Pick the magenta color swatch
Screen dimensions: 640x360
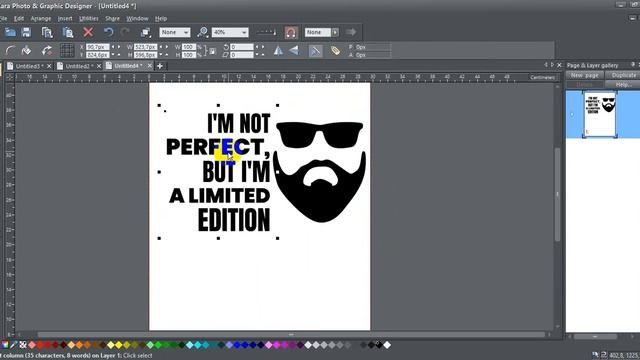click(x=277, y=345)
